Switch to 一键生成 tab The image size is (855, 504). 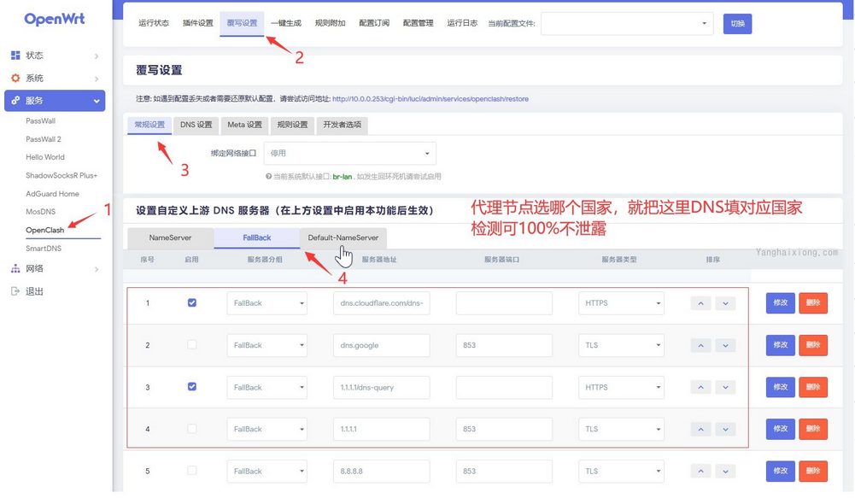(x=286, y=23)
